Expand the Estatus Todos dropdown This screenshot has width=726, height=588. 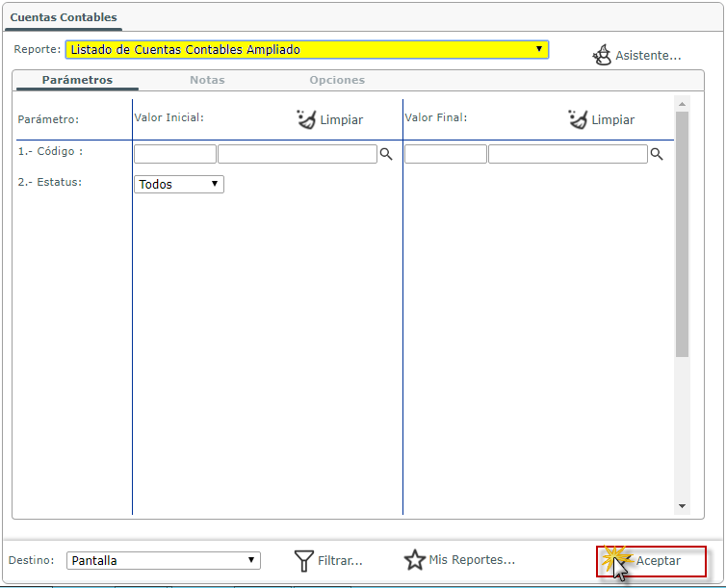pyautogui.click(x=179, y=184)
